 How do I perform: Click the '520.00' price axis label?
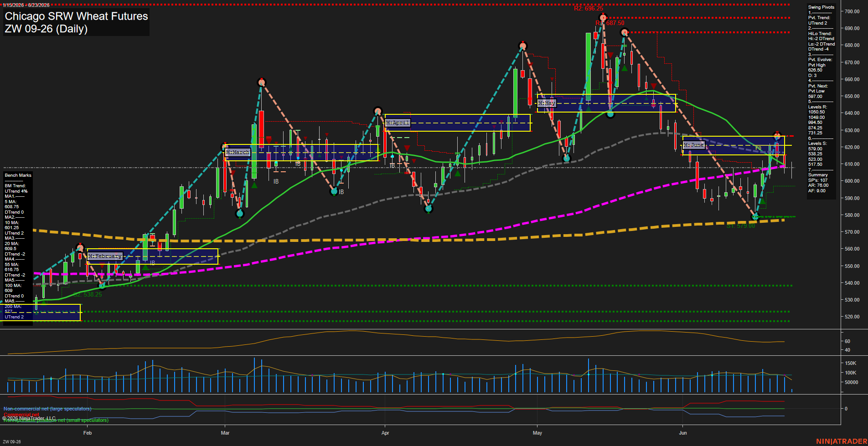click(x=852, y=317)
